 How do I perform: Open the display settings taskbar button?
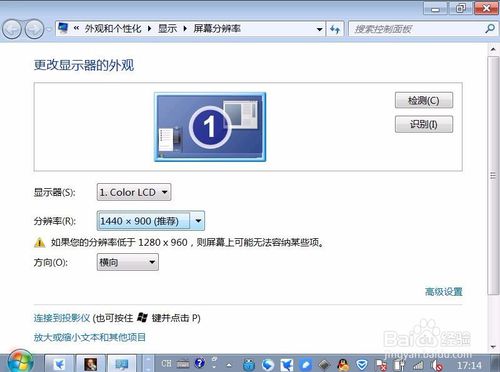click(122, 364)
